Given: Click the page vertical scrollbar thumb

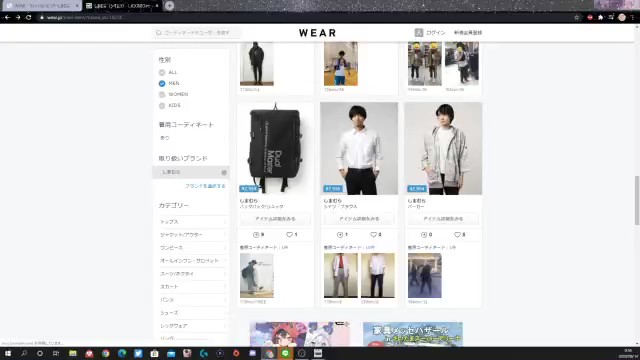Looking at the screenshot, I should 637,200.
